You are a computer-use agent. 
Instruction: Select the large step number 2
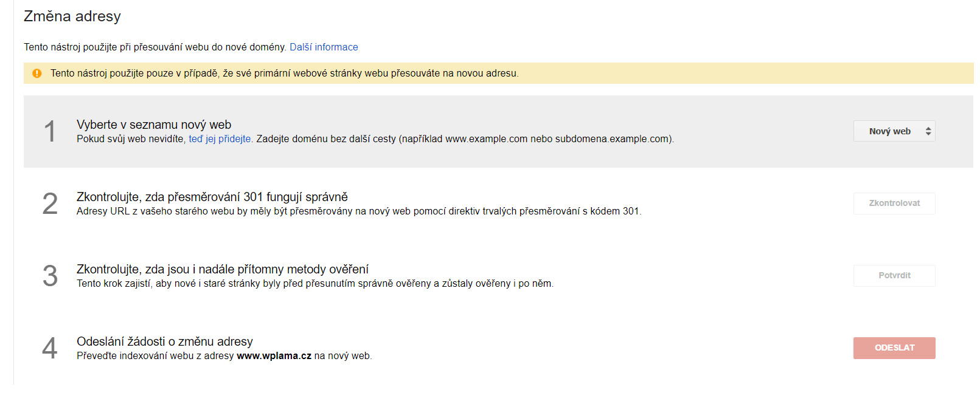point(50,204)
